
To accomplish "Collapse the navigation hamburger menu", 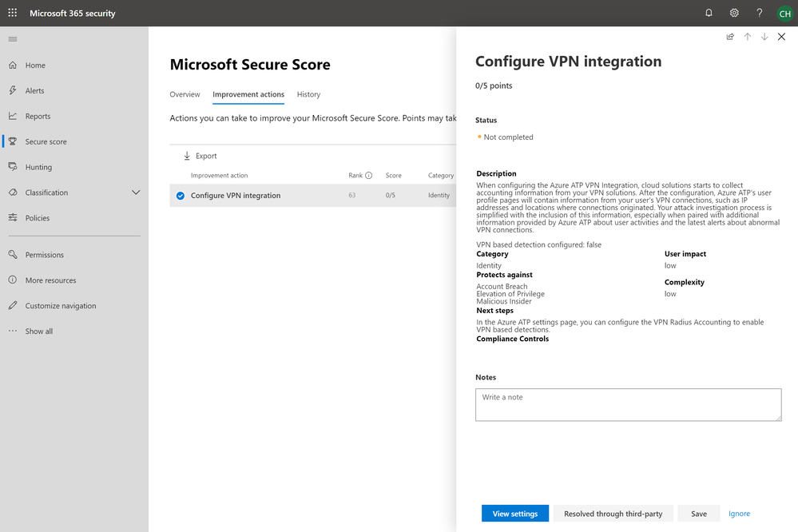I will 13,39.
